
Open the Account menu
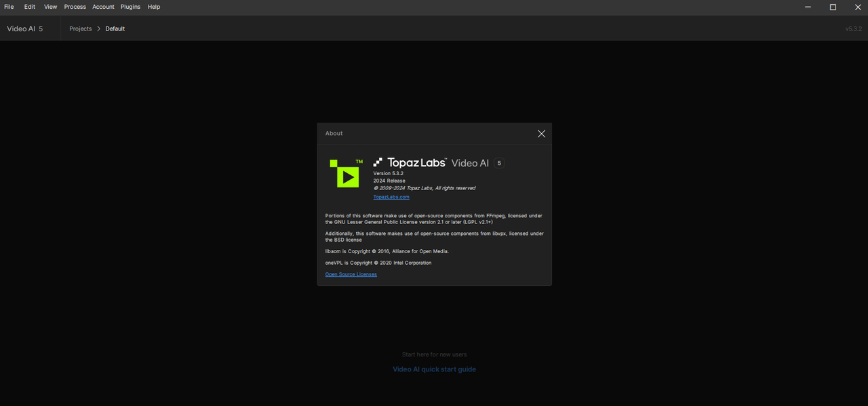pyautogui.click(x=104, y=7)
